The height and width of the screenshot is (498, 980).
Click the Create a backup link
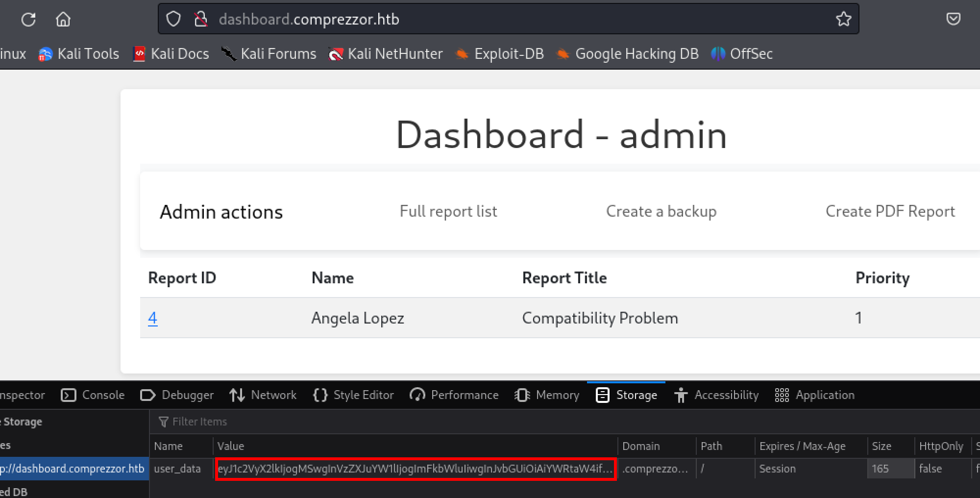tap(661, 211)
